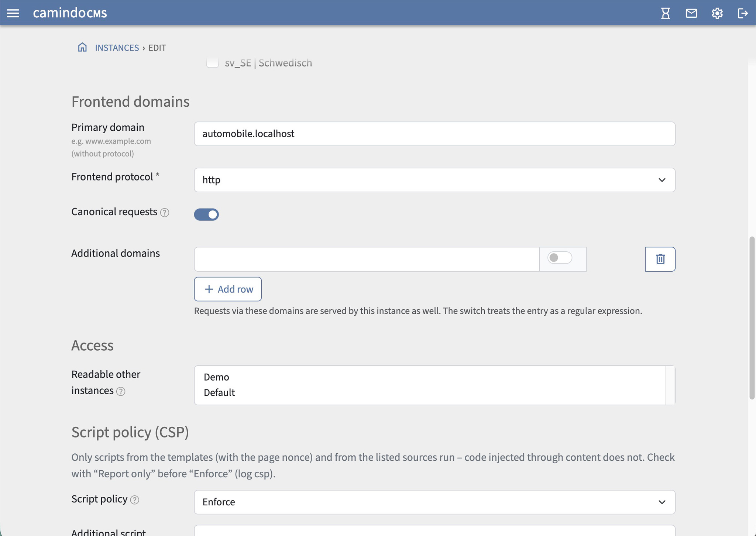Click the Add row button
Viewport: 756px width, 536px height.
228,289
